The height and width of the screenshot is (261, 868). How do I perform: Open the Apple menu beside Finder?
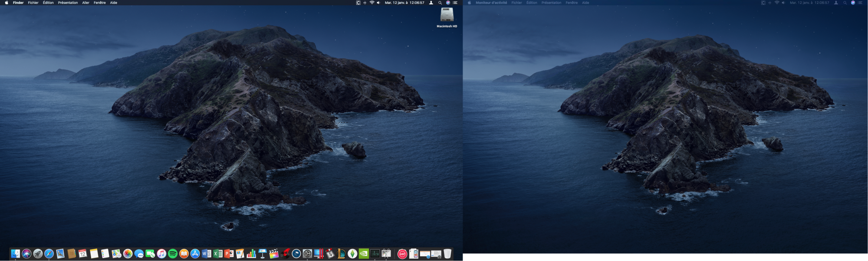coord(7,3)
